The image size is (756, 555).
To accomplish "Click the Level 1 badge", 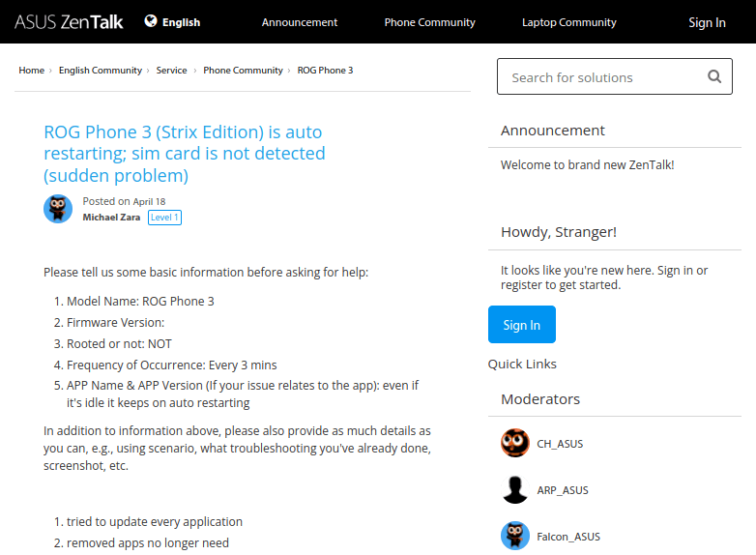I will pos(164,218).
